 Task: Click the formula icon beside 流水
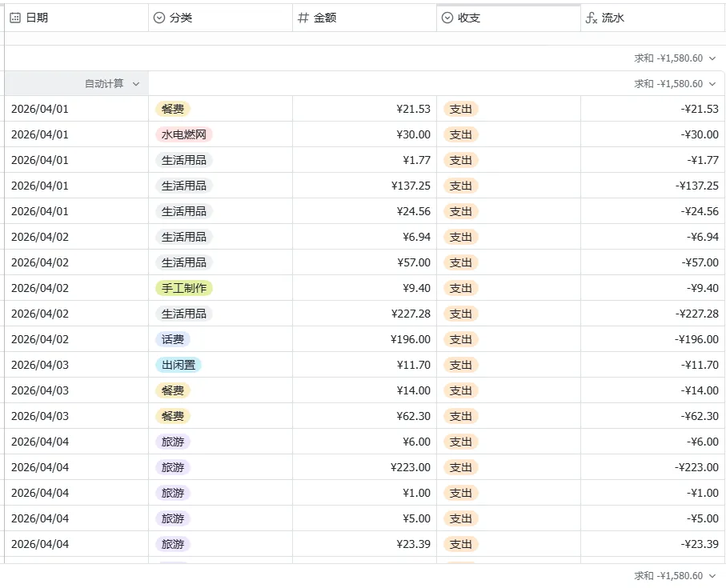tap(592, 18)
